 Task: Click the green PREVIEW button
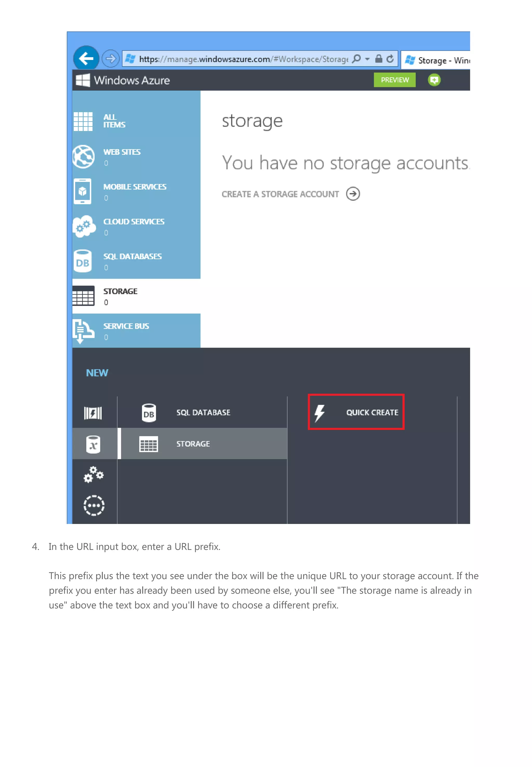(395, 80)
